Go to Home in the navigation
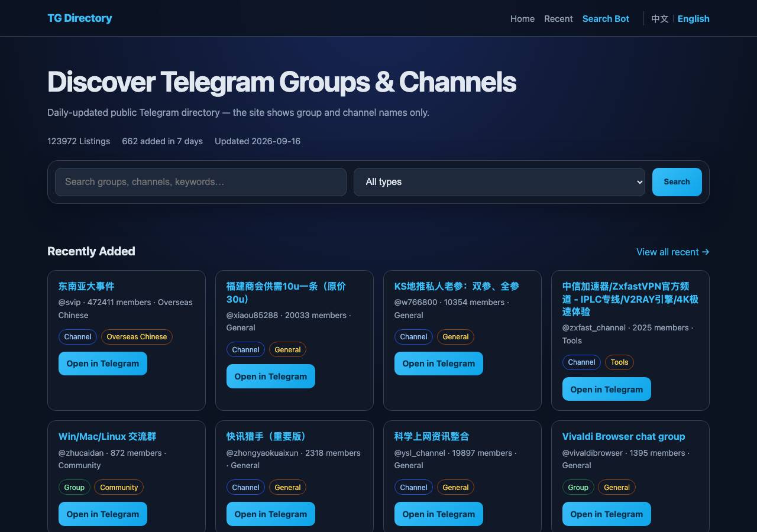Screen dimensions: 757x532 [522, 19]
